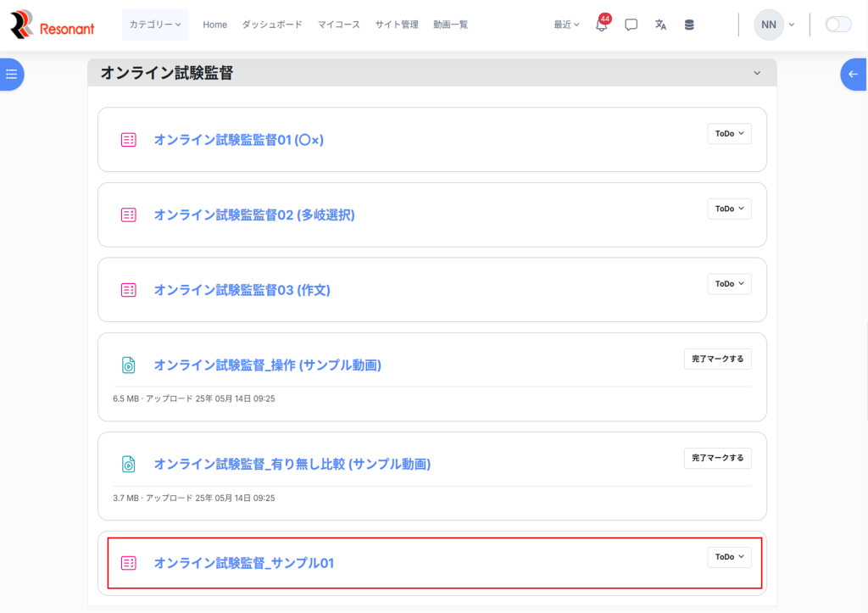Click the quiz icon for オンライン試験監督01

pos(129,140)
